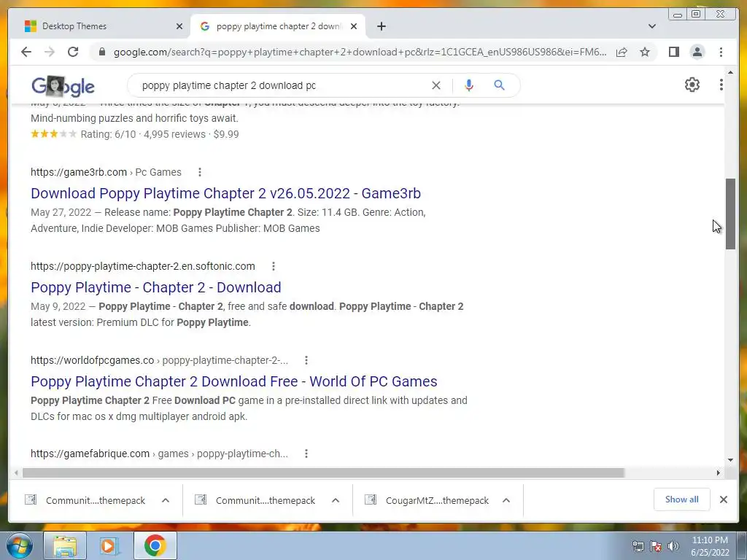Screen dimensions: 747x560
Task: Open a new browser tab
Action: (381, 26)
